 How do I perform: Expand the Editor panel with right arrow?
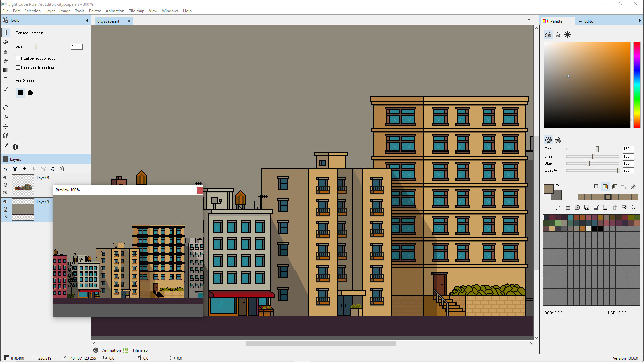pyautogui.click(x=640, y=21)
